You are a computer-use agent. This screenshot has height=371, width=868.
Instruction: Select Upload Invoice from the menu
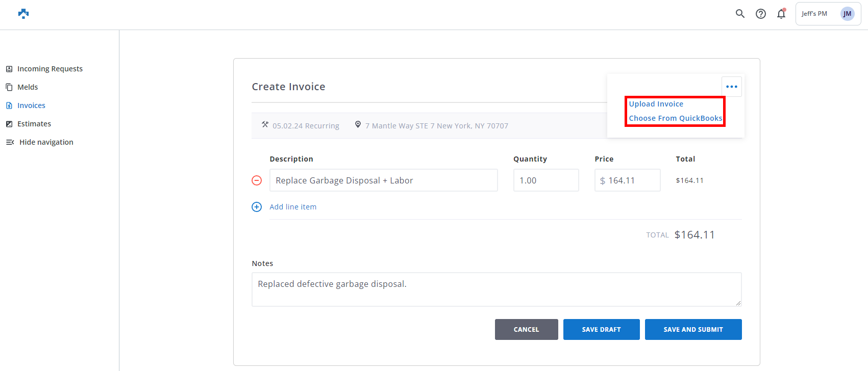[x=656, y=104]
